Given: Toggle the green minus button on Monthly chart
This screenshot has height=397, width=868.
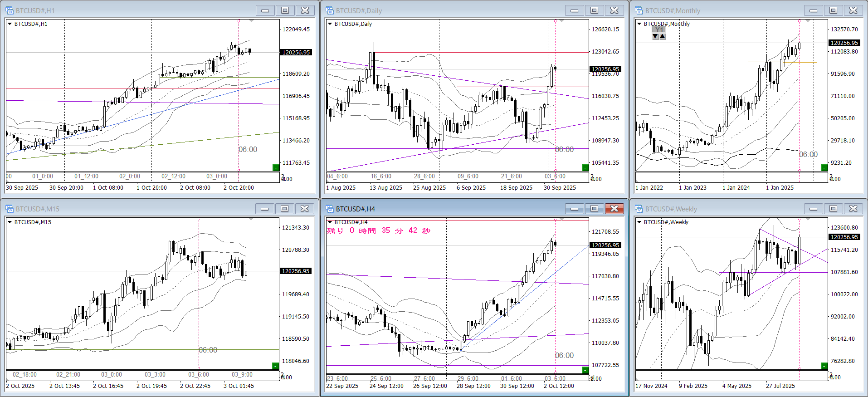Looking at the screenshot, I should [824, 168].
